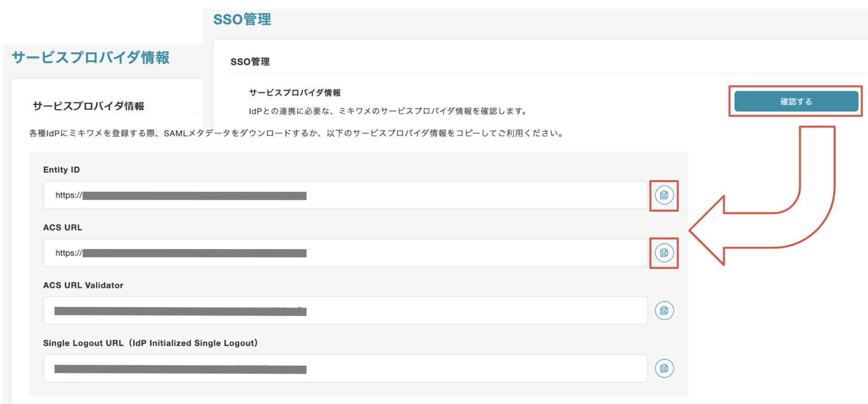Click the black SSO管理 section heading
Image resolution: width=868 pixels, height=404 pixels.
pyautogui.click(x=250, y=62)
